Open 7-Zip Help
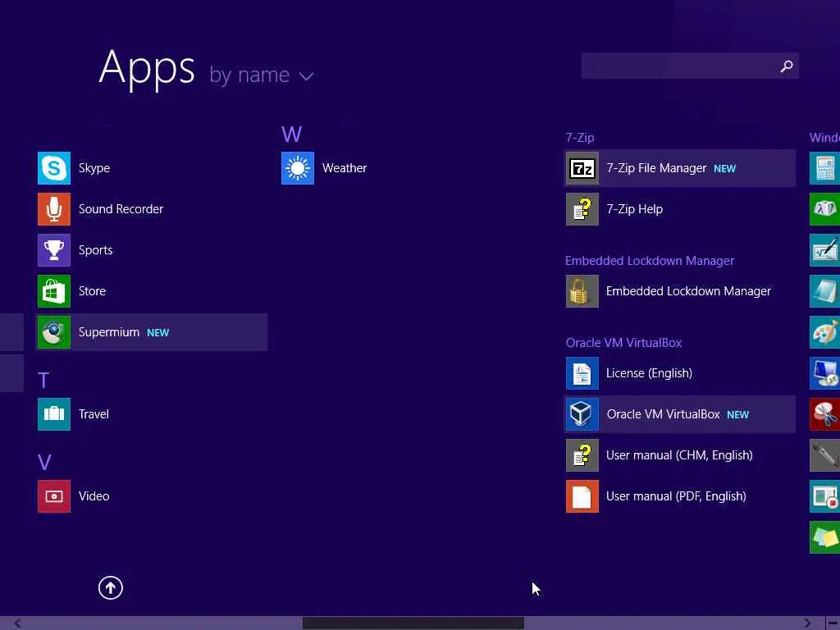840x630 pixels. (x=680, y=209)
